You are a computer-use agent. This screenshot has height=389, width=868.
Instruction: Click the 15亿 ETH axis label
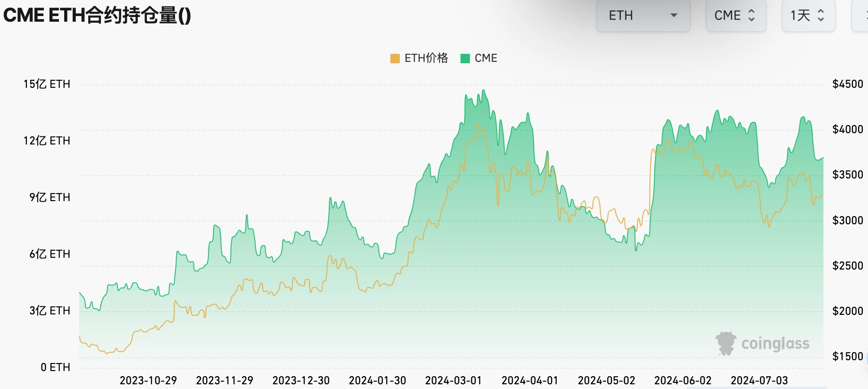pos(47,84)
